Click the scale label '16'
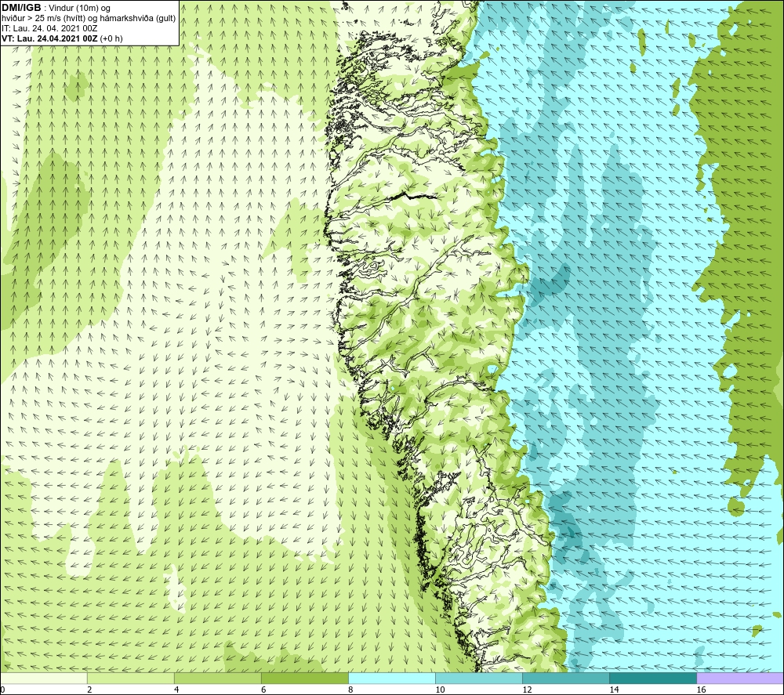 tap(701, 690)
